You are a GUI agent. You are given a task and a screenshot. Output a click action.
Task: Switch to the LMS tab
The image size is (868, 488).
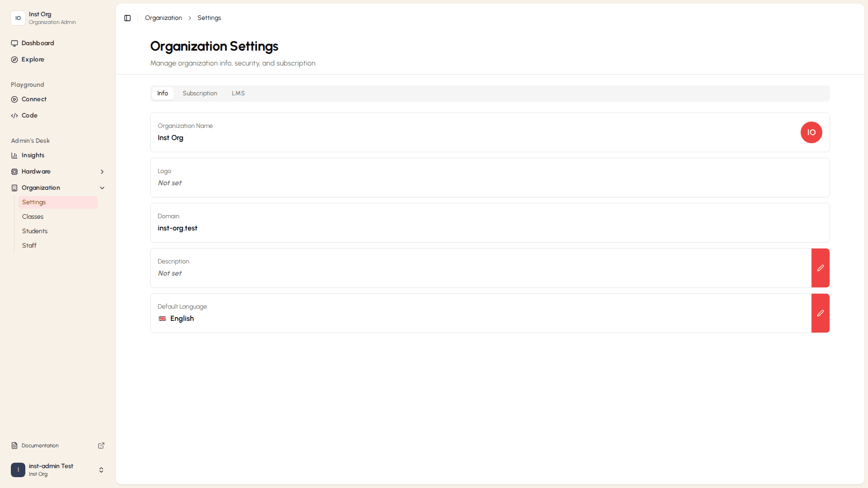[x=238, y=94]
